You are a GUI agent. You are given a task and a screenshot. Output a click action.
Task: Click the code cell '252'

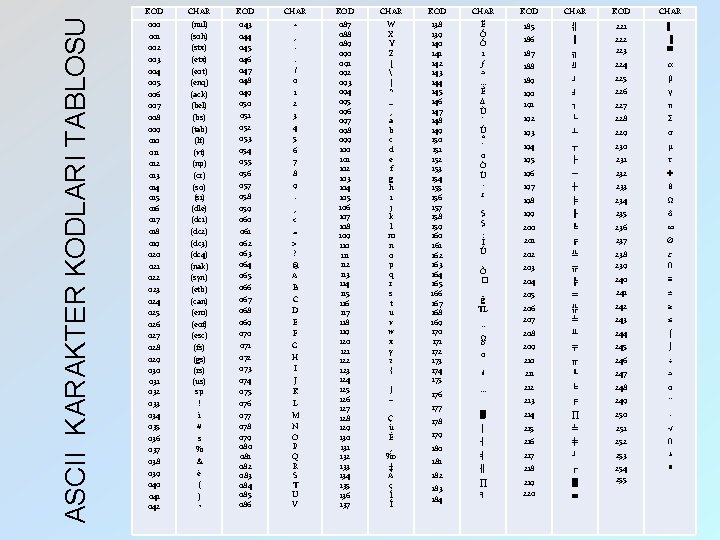[x=621, y=442]
